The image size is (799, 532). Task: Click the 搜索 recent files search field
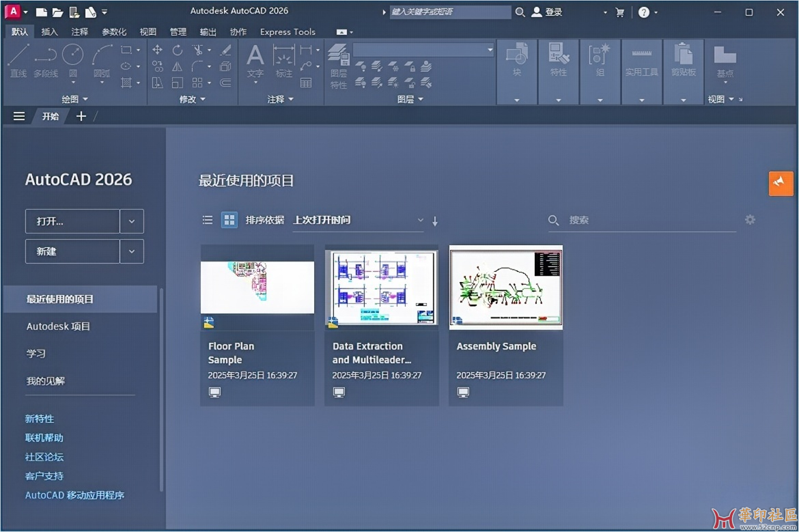[x=642, y=220]
